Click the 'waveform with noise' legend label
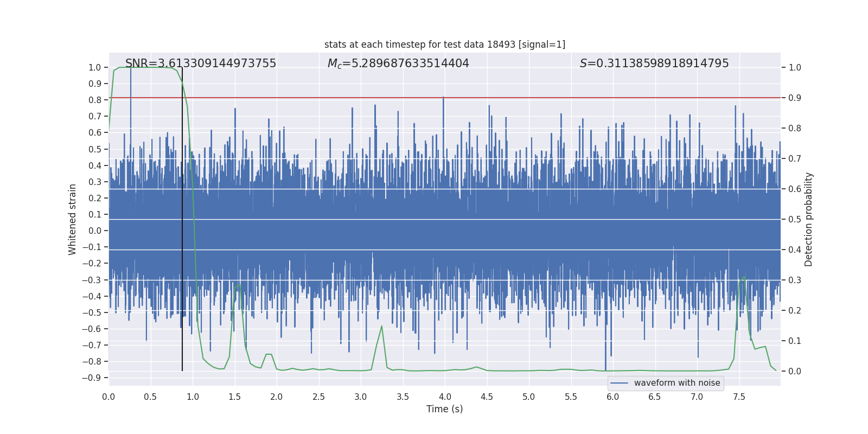The width and height of the screenshot is (868, 434). coord(676,383)
